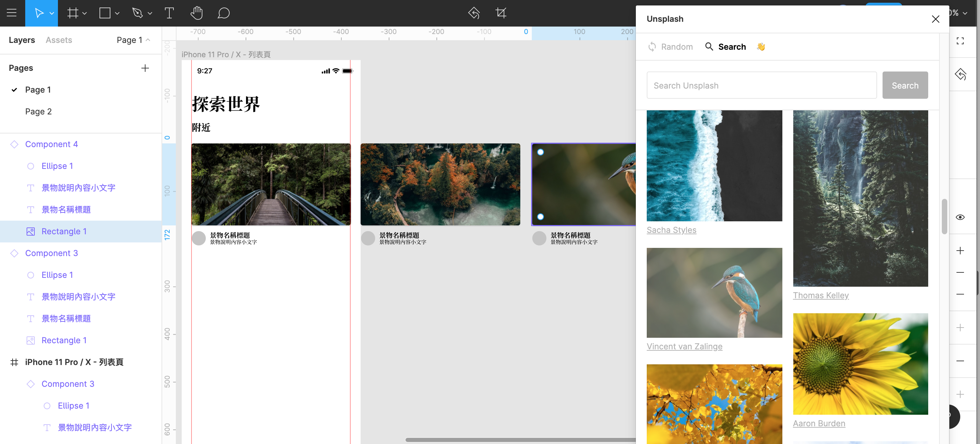
Task: Activate the Hand tool
Action: point(196,13)
